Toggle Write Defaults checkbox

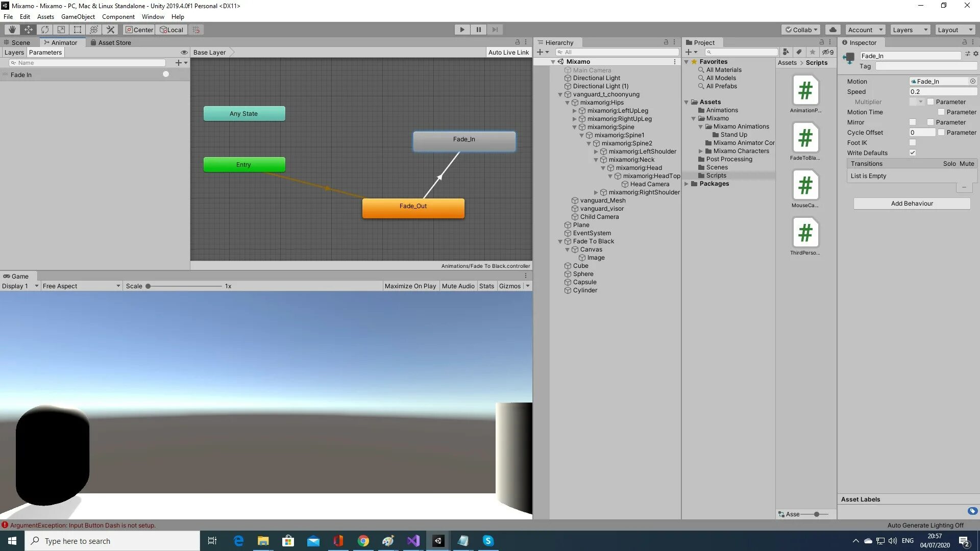click(913, 153)
